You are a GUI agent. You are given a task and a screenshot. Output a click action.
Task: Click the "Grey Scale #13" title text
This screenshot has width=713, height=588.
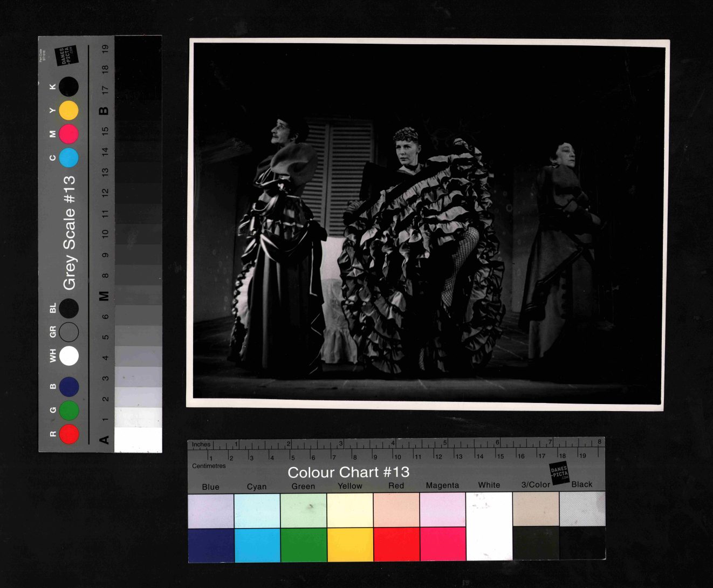pyautogui.click(x=69, y=233)
